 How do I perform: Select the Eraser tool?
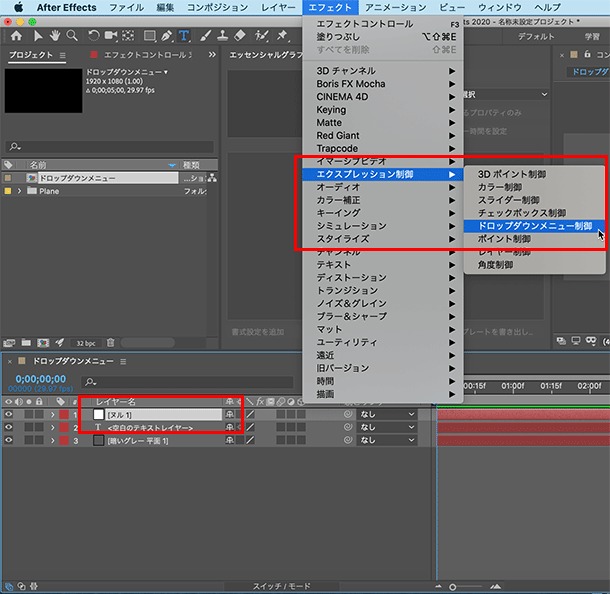click(x=240, y=36)
